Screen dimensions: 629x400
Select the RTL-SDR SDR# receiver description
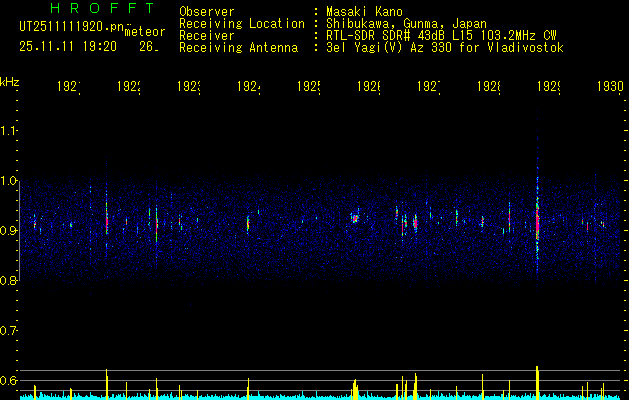click(441, 36)
